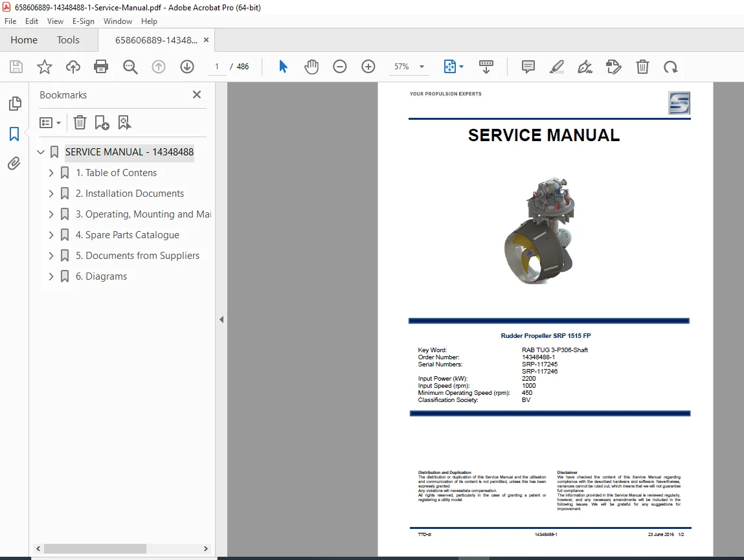Click the rudder propeller image on page
744x560 pixels.
coord(539,230)
